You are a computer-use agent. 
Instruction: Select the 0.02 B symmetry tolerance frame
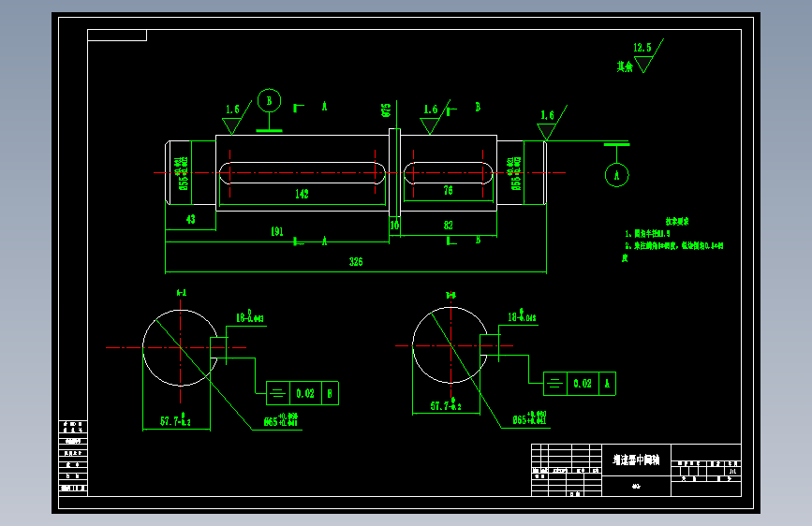pyautogui.click(x=303, y=393)
